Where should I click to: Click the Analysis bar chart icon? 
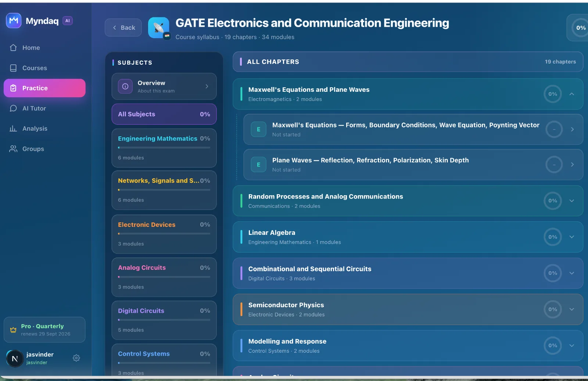click(13, 128)
